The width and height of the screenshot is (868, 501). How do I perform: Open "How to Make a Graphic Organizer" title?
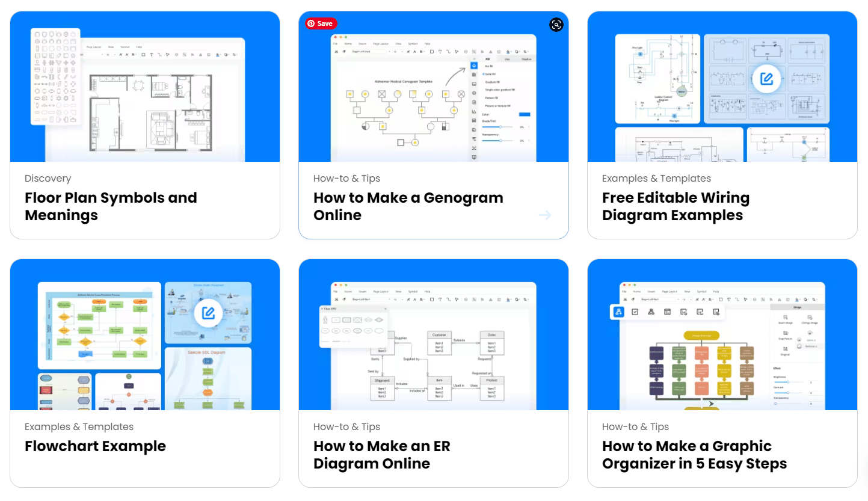[x=694, y=455]
